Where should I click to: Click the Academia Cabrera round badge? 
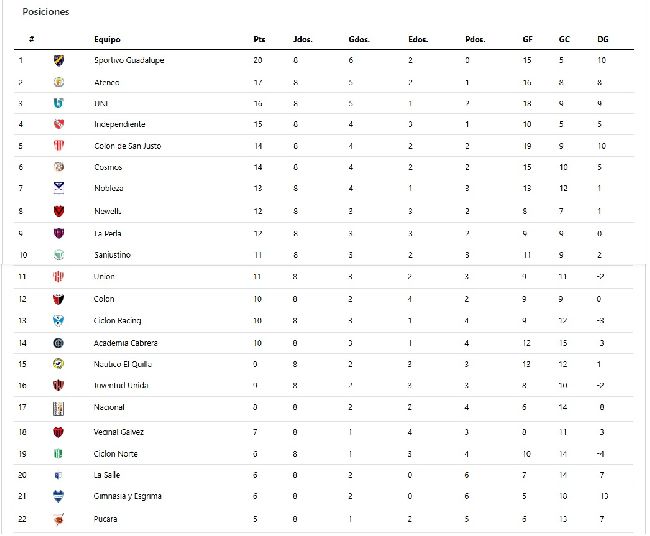58,343
